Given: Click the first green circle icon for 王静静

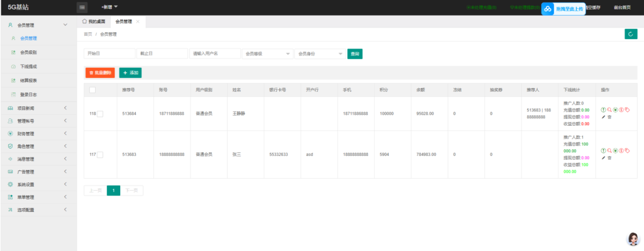Looking at the screenshot, I should [x=603, y=109].
